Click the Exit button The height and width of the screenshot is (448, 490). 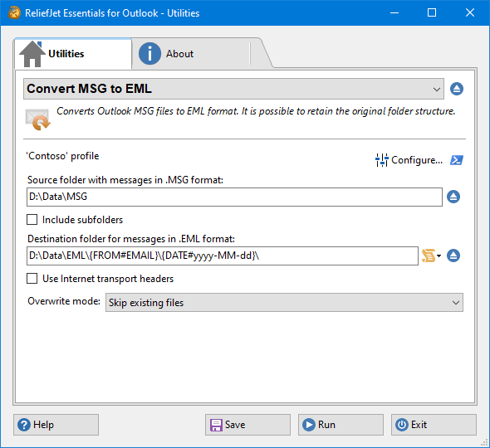pos(434,425)
